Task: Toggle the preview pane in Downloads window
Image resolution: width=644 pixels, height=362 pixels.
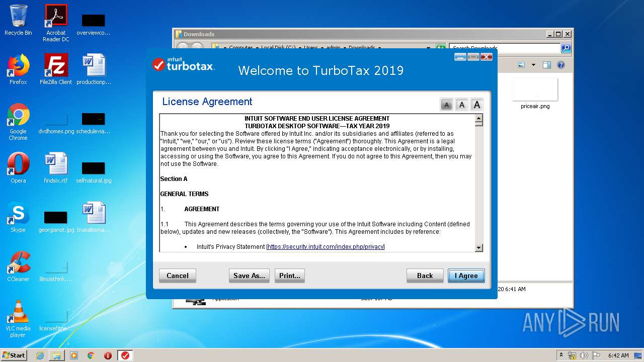Action: coord(547,65)
